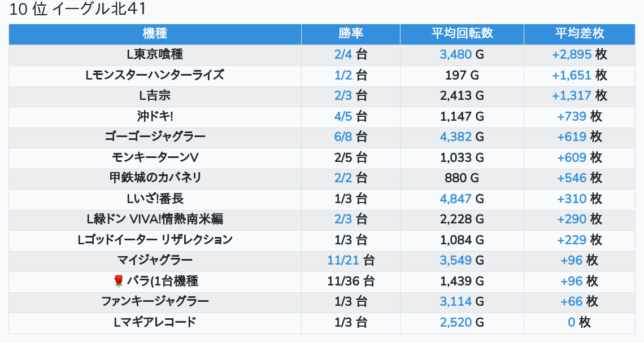Click the 3,480 G average spins link

(x=455, y=55)
